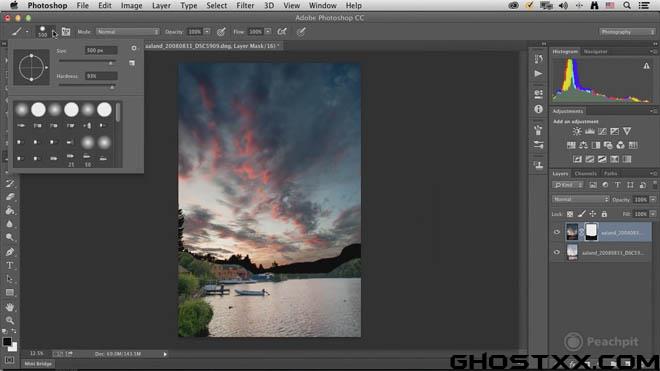Viewport: 660px width, 371px height.
Task: Create new brush preset from picker
Action: 132,63
